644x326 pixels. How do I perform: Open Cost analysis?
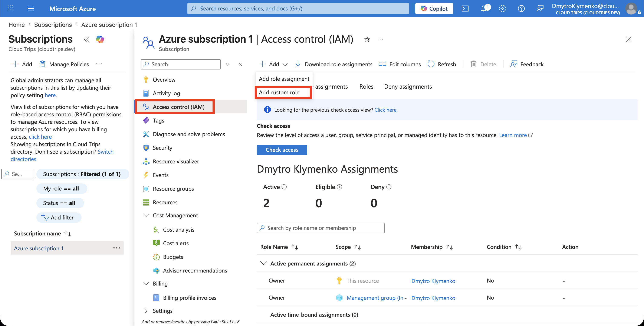coord(178,230)
